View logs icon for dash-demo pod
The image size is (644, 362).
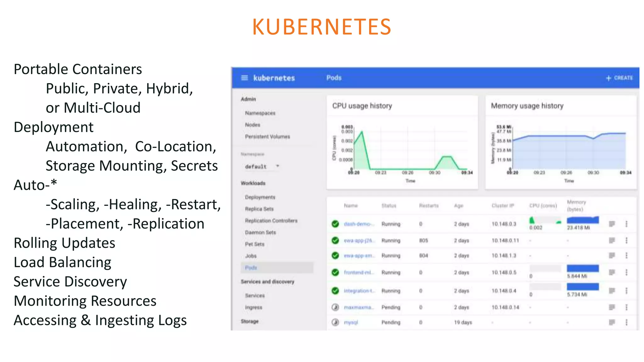tap(612, 224)
